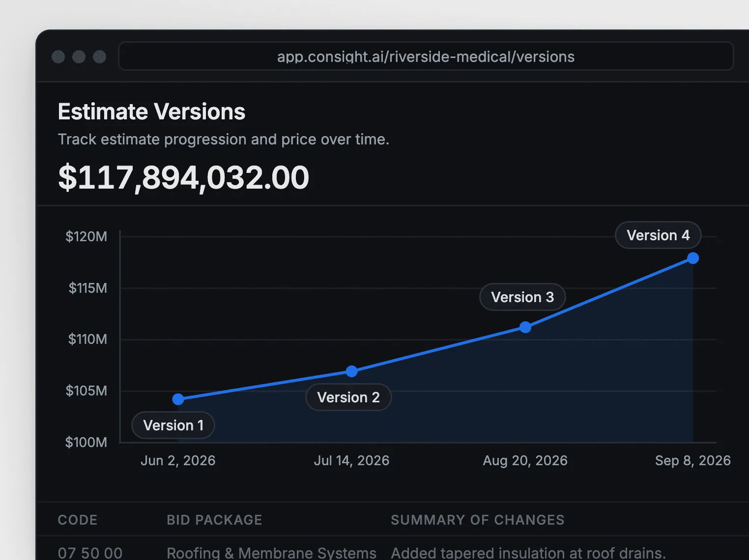This screenshot has height=560, width=749.
Task: Click the $110M y-axis label
Action: click(x=88, y=339)
